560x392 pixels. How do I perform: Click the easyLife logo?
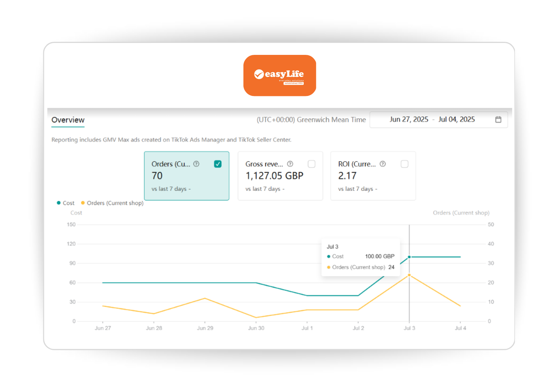280,75
